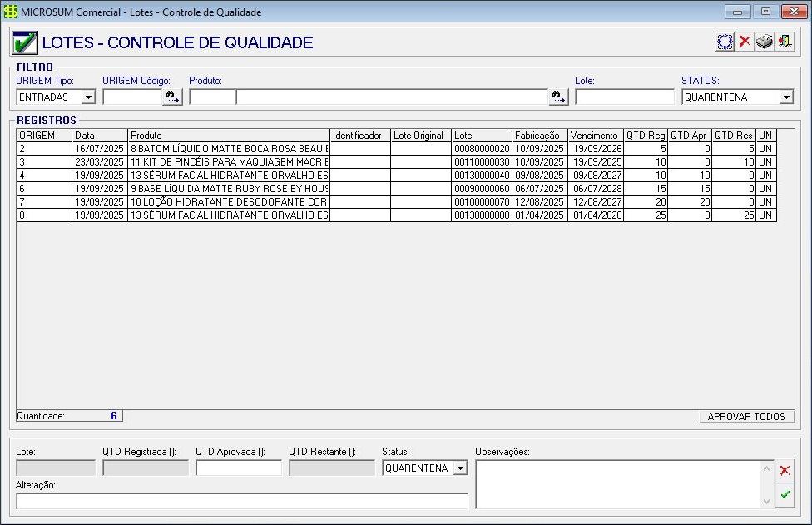812x525 pixels.
Task: Open search binoculars next to ORIGEM Código
Action: [172, 97]
